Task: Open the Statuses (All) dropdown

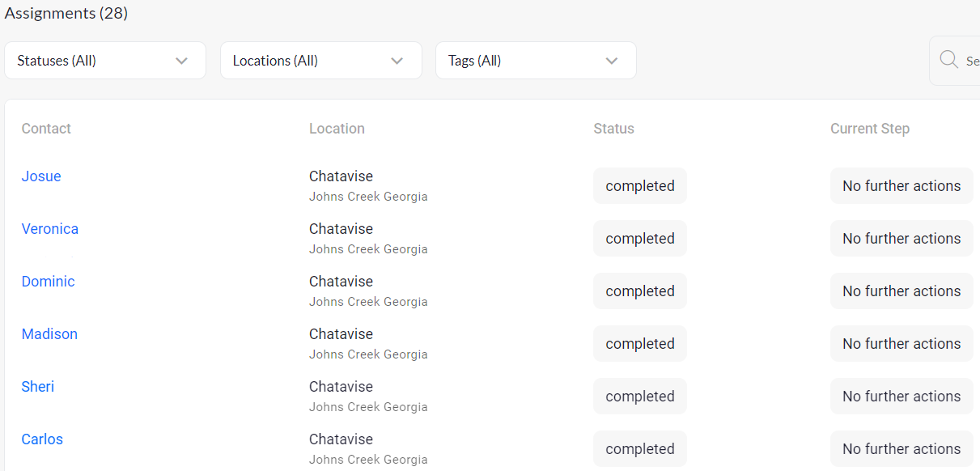Action: (105, 61)
